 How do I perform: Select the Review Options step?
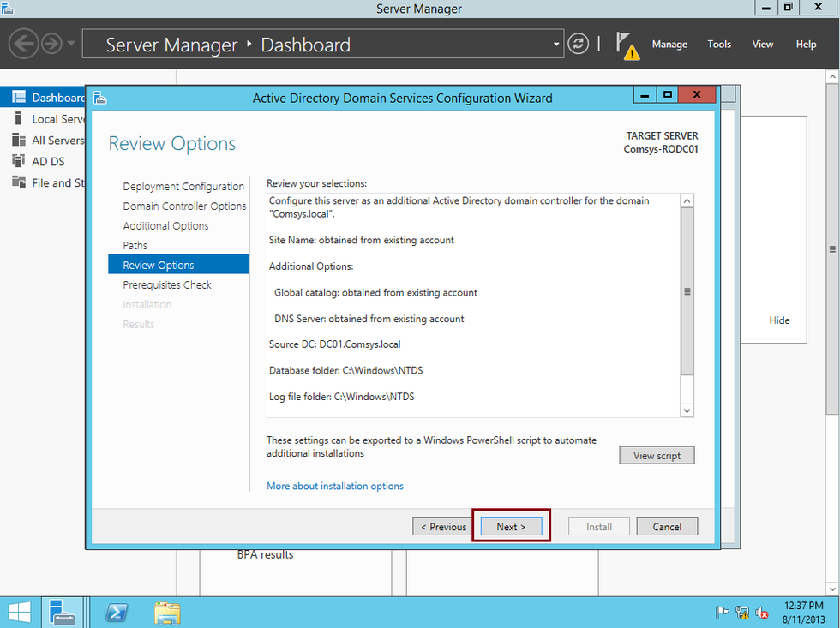[178, 265]
